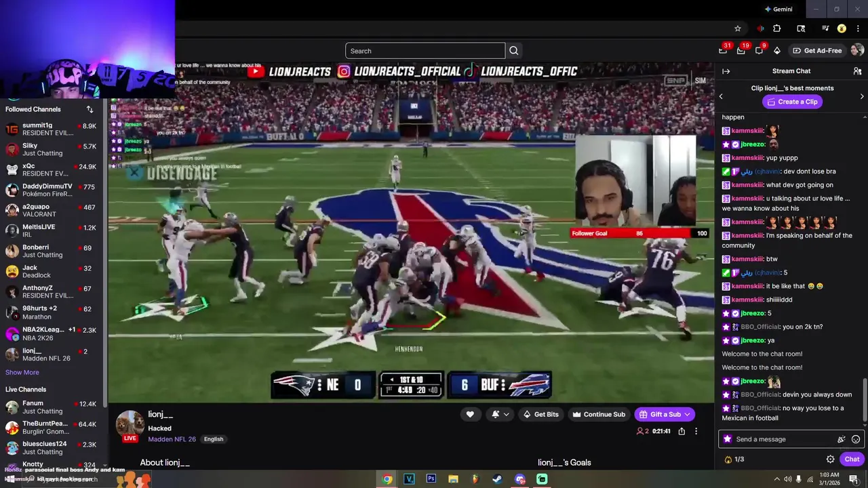This screenshot has width=868, height=488.
Task: Open Prime loot icon with 31 badge
Action: pyautogui.click(x=723, y=50)
